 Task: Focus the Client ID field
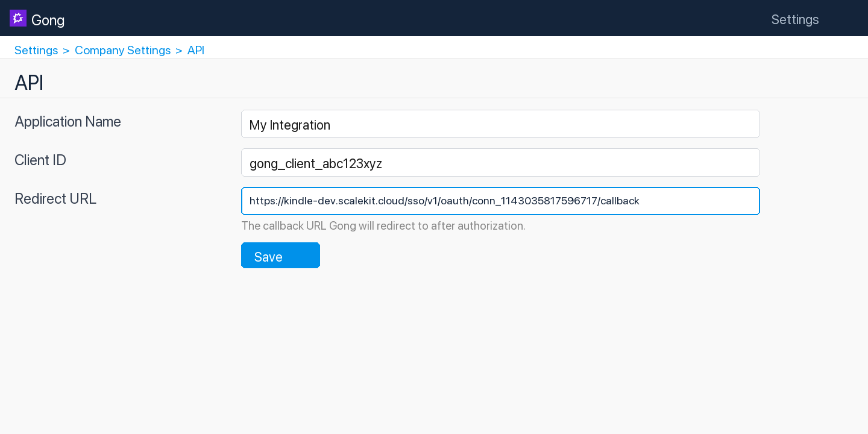pos(500,162)
